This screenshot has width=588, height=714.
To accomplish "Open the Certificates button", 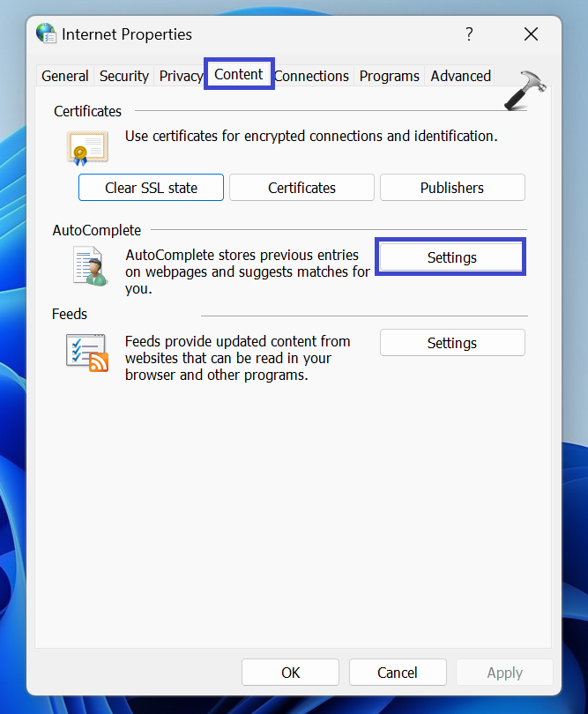I will click(x=301, y=188).
